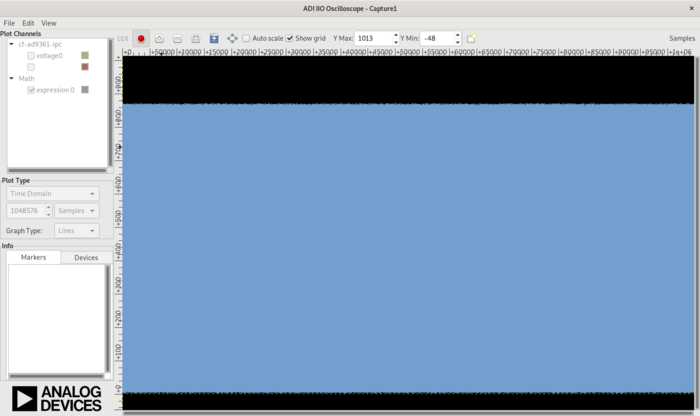Enable the Auto scale checkbox
The height and width of the screenshot is (416, 700).
246,38
